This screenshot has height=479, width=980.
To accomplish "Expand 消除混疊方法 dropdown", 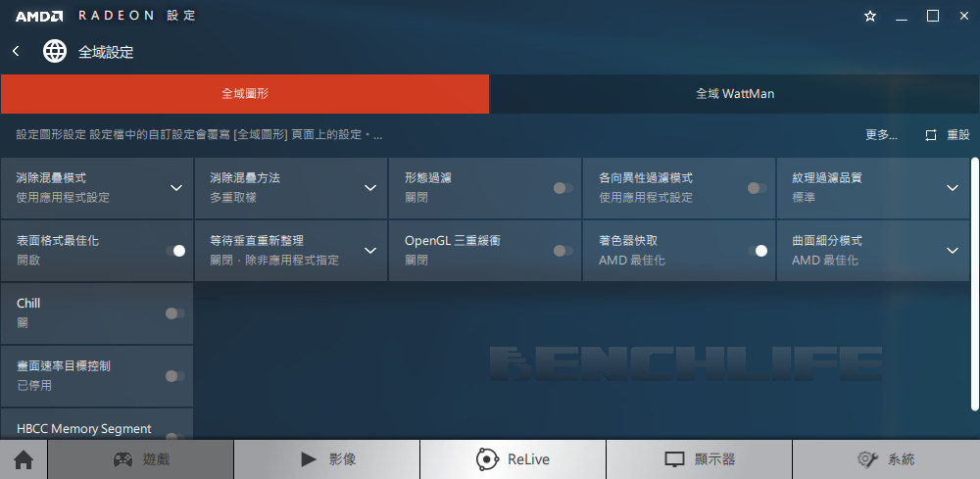I will (x=370, y=188).
